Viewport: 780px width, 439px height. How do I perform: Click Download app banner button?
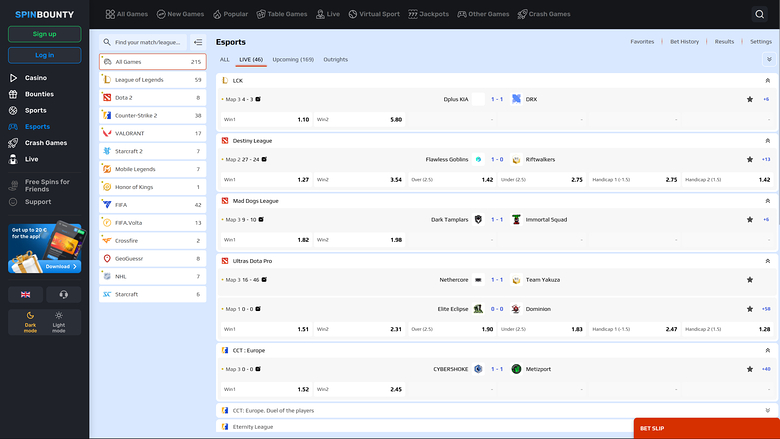point(61,266)
